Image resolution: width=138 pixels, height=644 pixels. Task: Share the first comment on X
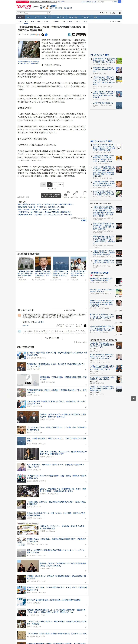pyautogui.click(x=85, y=326)
